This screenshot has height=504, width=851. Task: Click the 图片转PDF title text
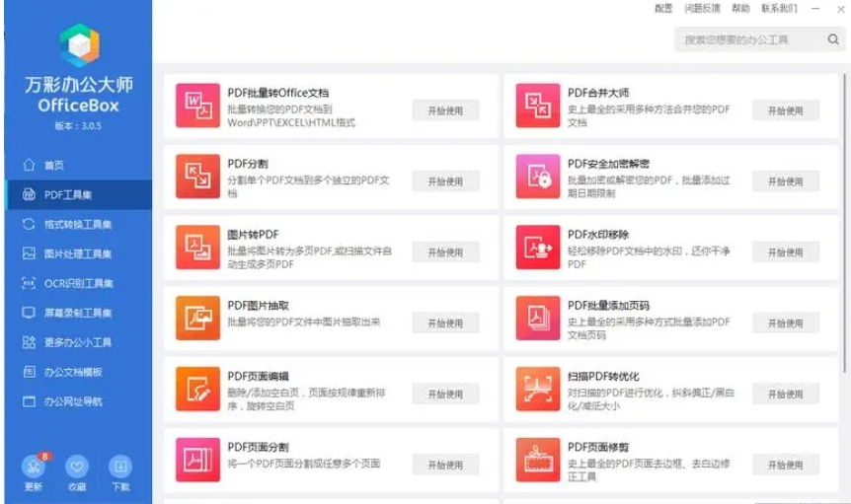253,235
